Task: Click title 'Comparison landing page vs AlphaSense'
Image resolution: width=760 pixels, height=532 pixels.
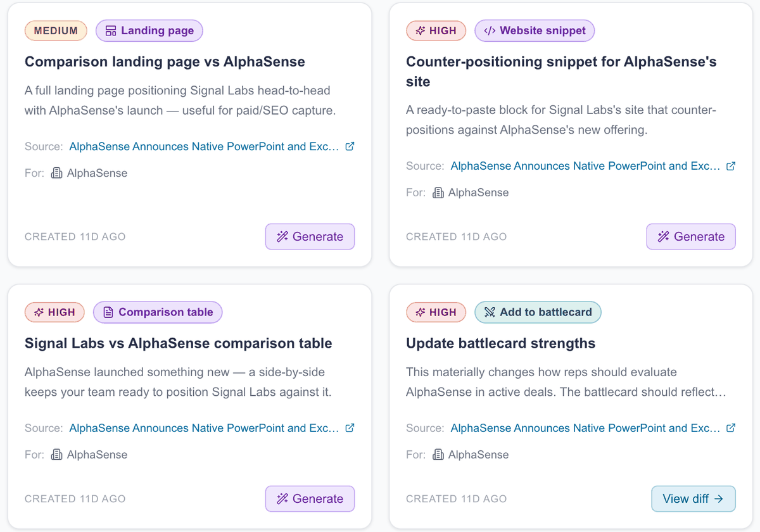Action: tap(165, 62)
